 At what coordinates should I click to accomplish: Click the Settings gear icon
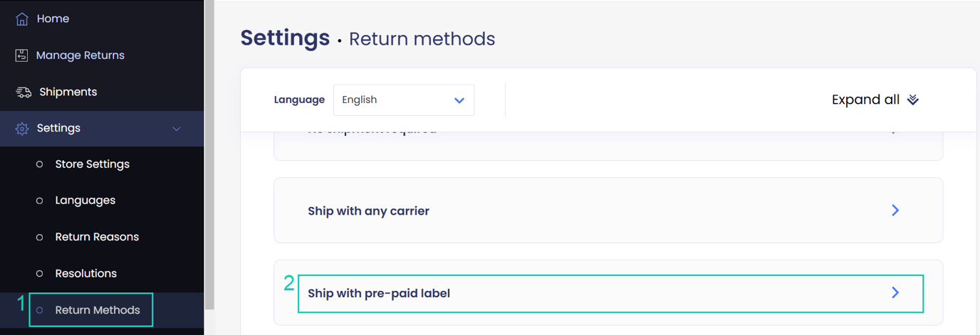tap(22, 129)
